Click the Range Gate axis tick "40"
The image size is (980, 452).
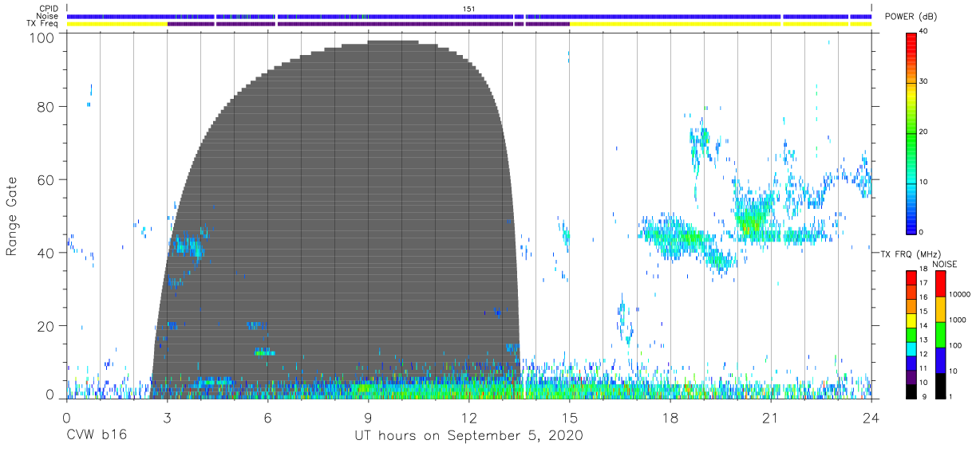click(x=47, y=253)
